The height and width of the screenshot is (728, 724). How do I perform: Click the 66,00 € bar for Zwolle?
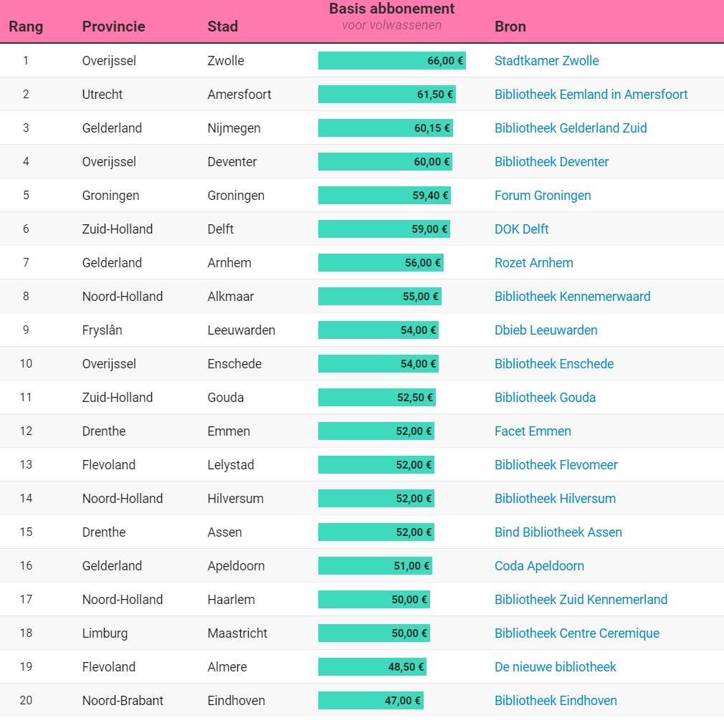[x=391, y=61]
